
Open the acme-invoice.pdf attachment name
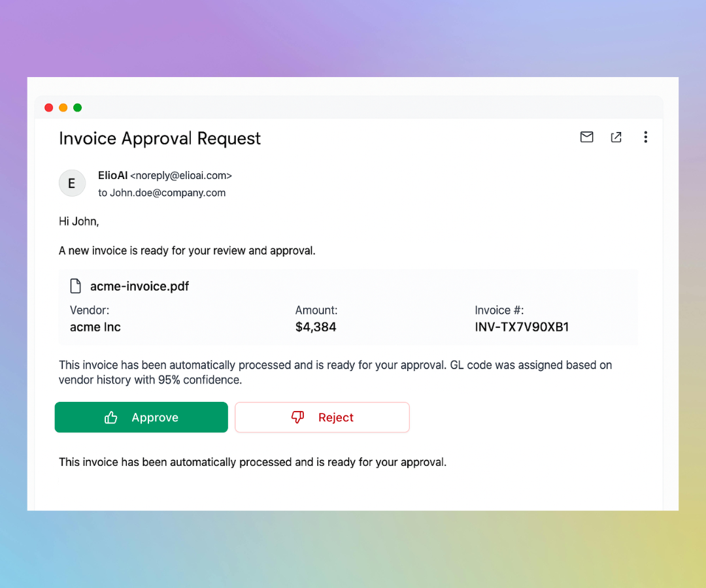(x=140, y=286)
